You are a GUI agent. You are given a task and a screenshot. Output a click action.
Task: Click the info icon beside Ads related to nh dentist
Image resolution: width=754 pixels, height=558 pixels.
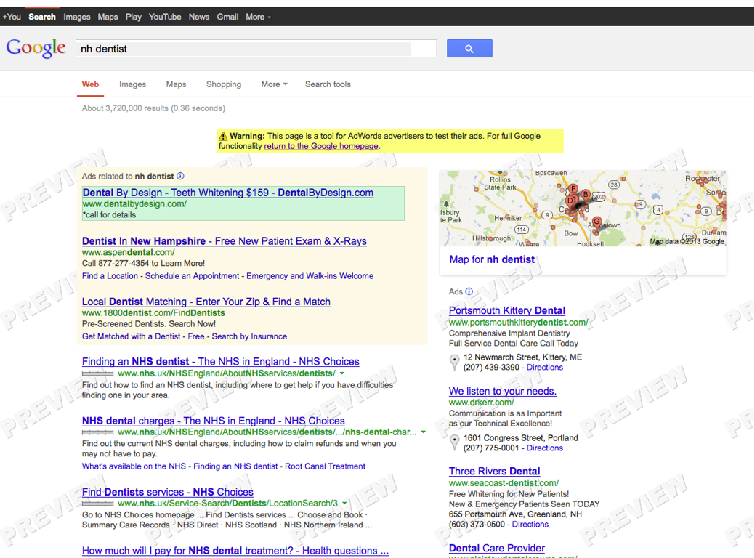tap(181, 176)
